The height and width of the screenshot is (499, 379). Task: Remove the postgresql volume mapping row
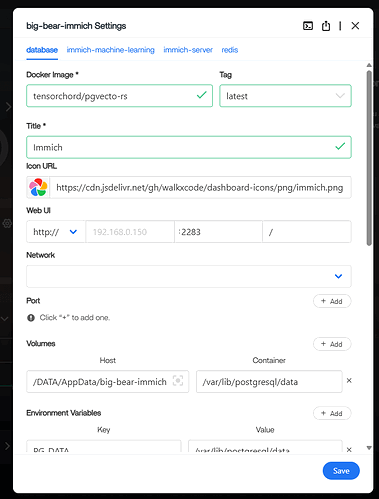click(349, 380)
